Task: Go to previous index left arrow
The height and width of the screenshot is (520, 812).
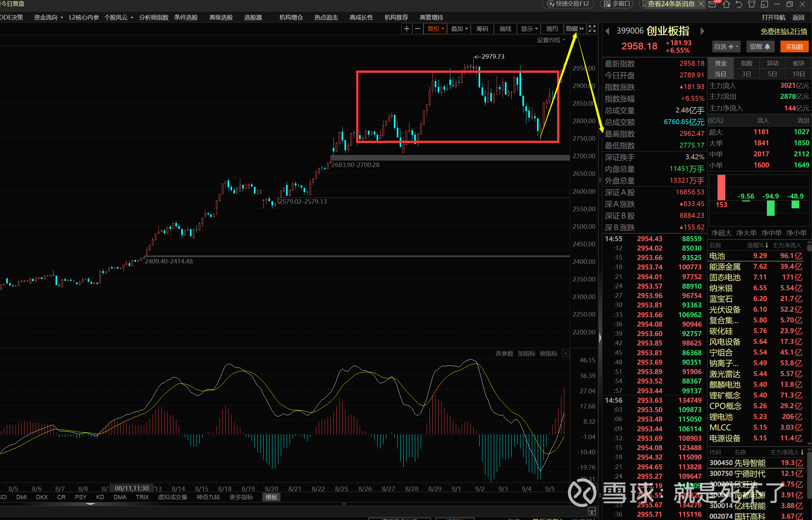Action: (607, 31)
